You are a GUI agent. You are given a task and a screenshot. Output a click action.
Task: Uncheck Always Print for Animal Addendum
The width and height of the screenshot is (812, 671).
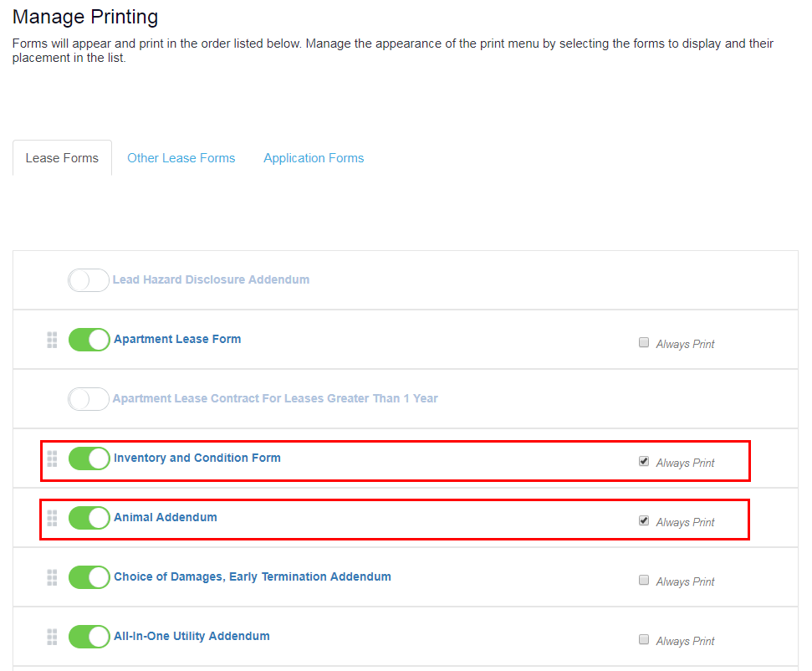[644, 520]
